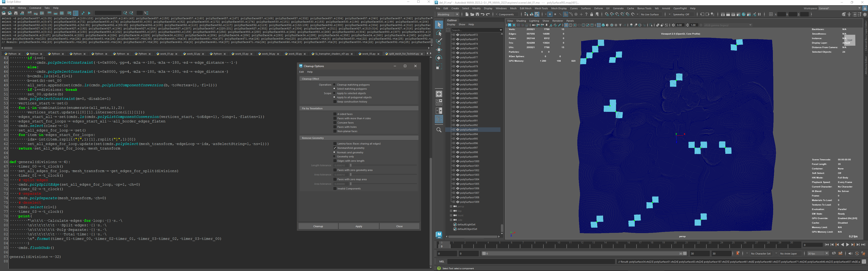
Task: Click the Undo arrow in Maya status line
Action: pos(483,14)
